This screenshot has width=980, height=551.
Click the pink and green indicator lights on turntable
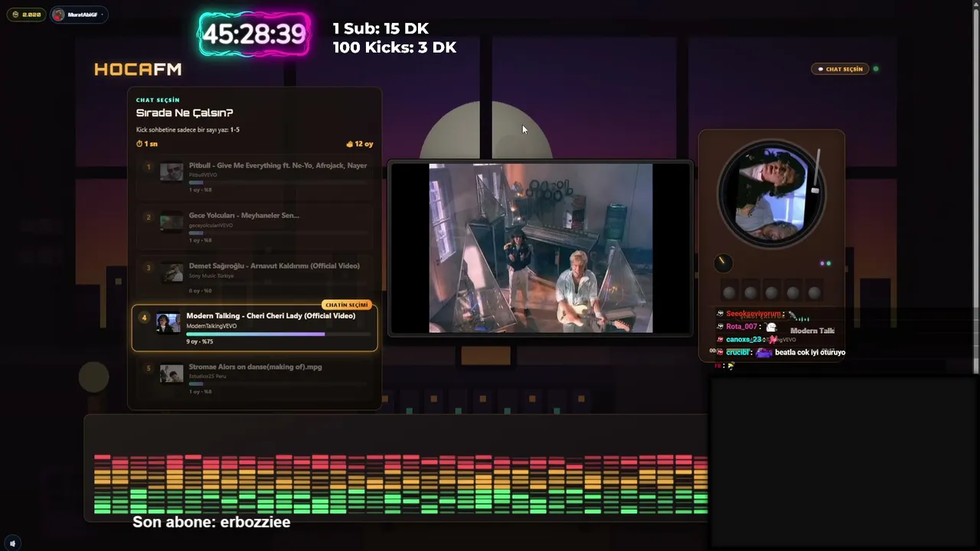(825, 263)
